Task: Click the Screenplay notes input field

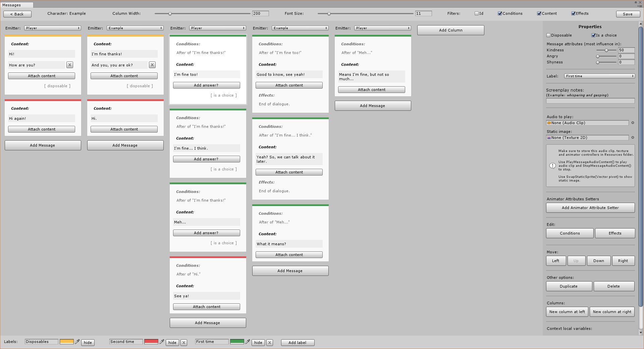Action: (x=590, y=101)
